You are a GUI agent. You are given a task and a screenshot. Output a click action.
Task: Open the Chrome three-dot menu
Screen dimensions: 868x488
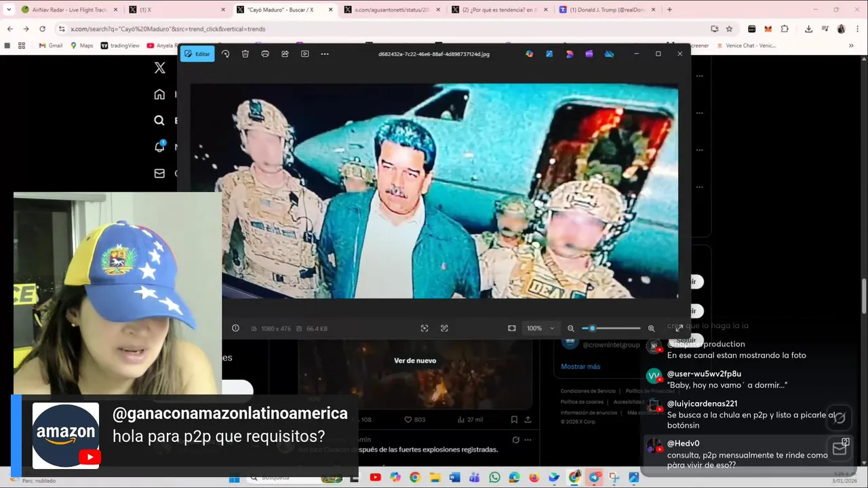tap(857, 29)
